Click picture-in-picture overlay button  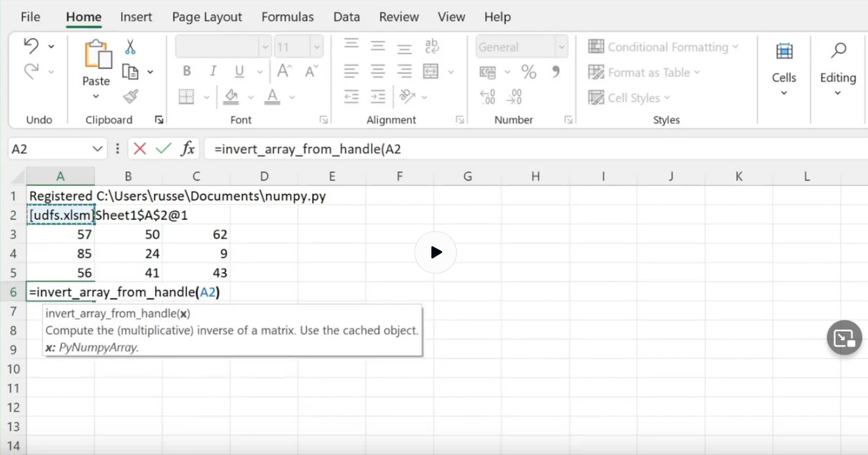[x=844, y=338]
